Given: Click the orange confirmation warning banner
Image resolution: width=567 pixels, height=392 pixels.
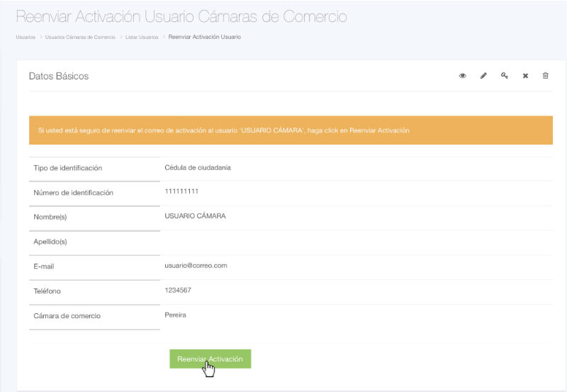Looking at the screenshot, I should click(x=291, y=130).
